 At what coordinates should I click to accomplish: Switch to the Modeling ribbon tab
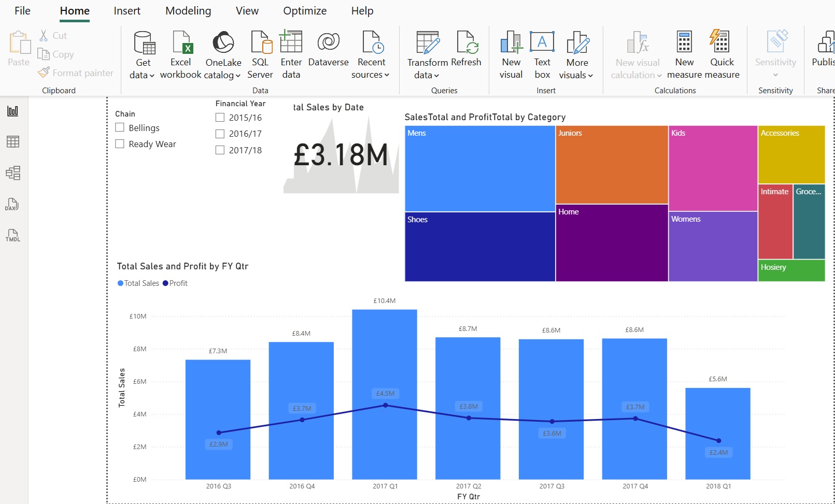188,10
